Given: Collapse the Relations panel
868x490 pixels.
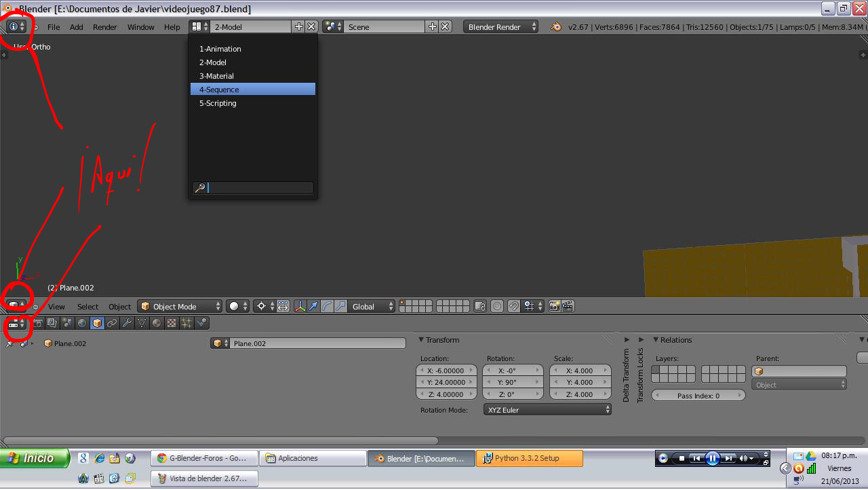Looking at the screenshot, I should [656, 340].
